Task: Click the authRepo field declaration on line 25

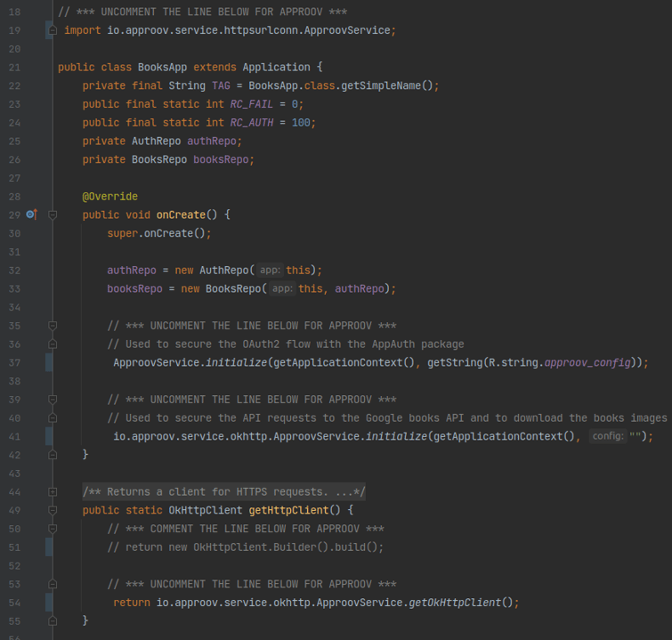Action: coord(212,141)
